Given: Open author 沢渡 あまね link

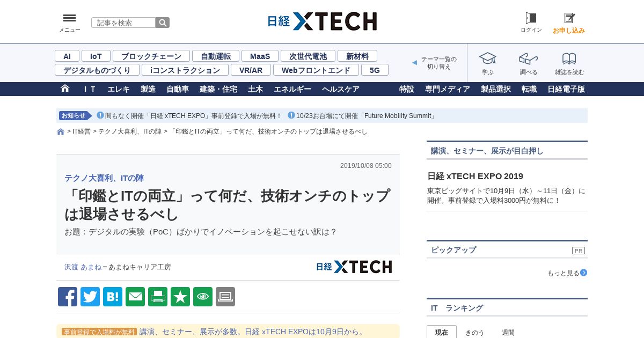Looking at the screenshot, I should tap(83, 267).
